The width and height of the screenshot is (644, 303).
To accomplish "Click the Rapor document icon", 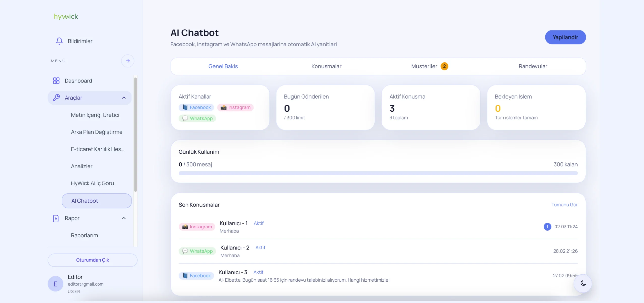I will tap(56, 218).
